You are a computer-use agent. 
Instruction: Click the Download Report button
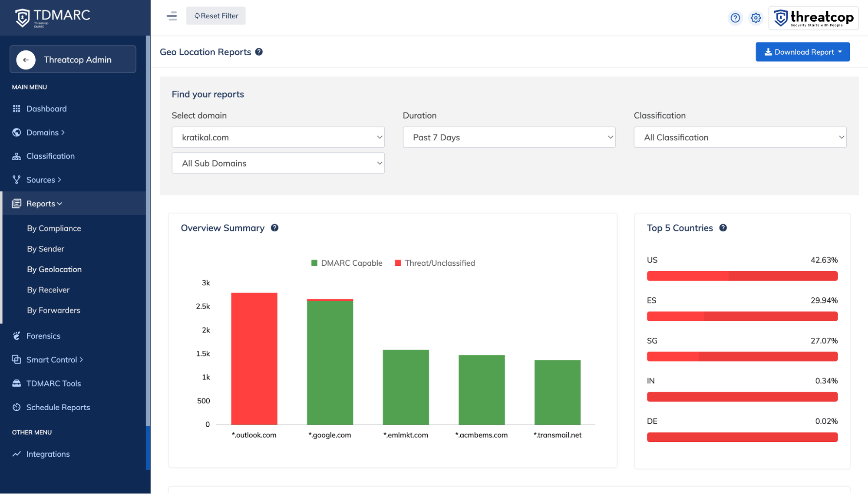tap(802, 52)
